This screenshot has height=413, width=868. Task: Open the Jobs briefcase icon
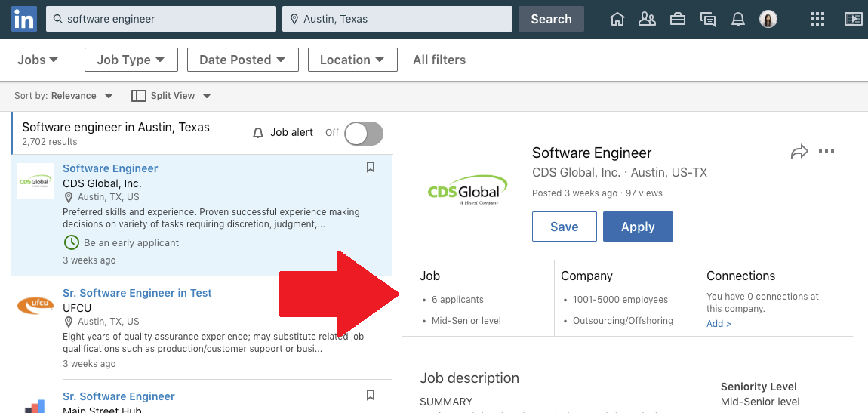click(x=678, y=19)
